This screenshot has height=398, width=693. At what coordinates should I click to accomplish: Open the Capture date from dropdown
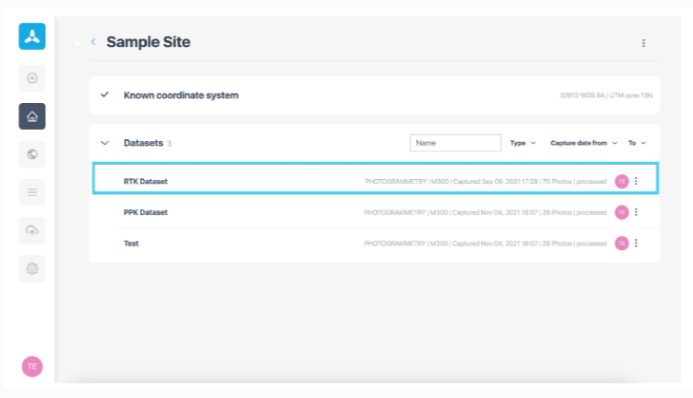(583, 143)
